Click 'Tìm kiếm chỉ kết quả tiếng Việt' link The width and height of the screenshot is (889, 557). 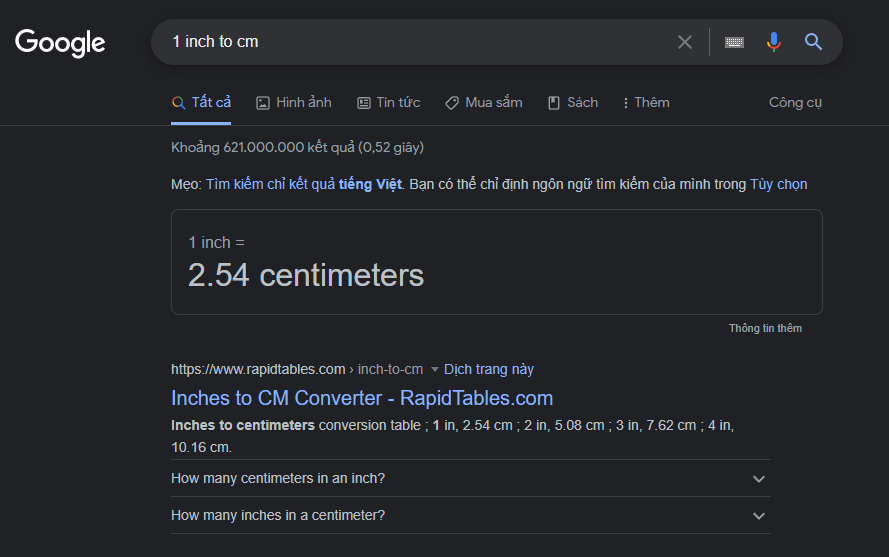click(304, 184)
